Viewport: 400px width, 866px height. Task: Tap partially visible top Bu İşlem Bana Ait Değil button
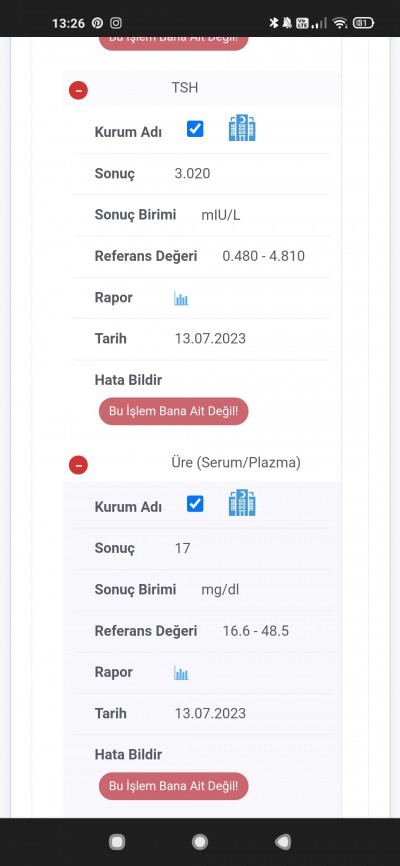pos(173,43)
